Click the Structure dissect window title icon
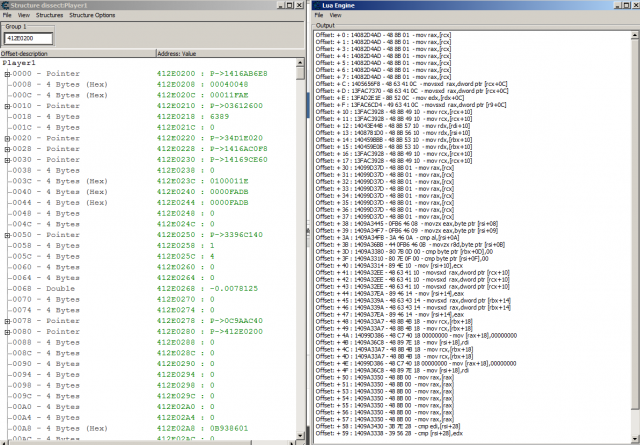Screen dimensions: 640x445 (x=5, y=6)
